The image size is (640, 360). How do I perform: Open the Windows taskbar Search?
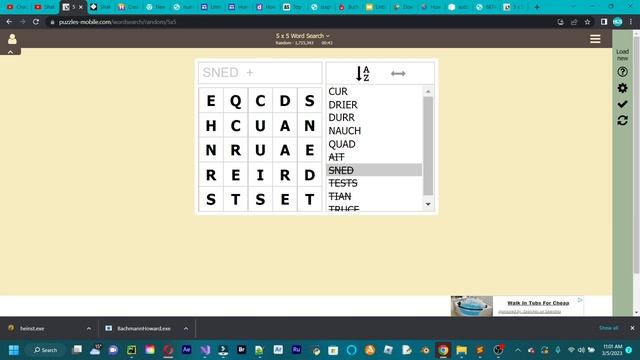click(45, 350)
